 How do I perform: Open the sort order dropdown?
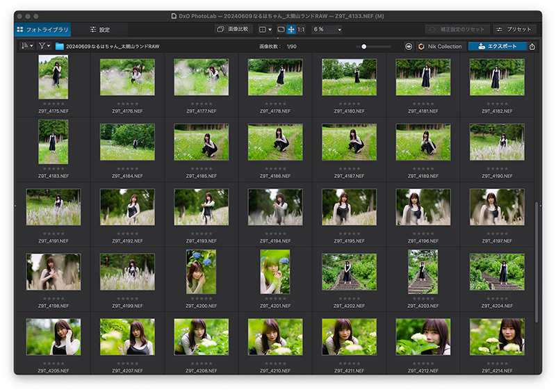pos(27,46)
